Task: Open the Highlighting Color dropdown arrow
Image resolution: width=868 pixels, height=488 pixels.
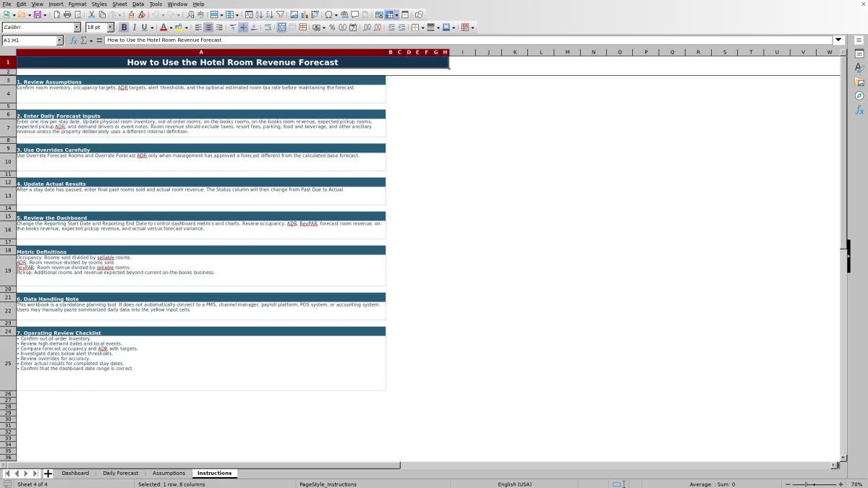Action: pos(186,27)
